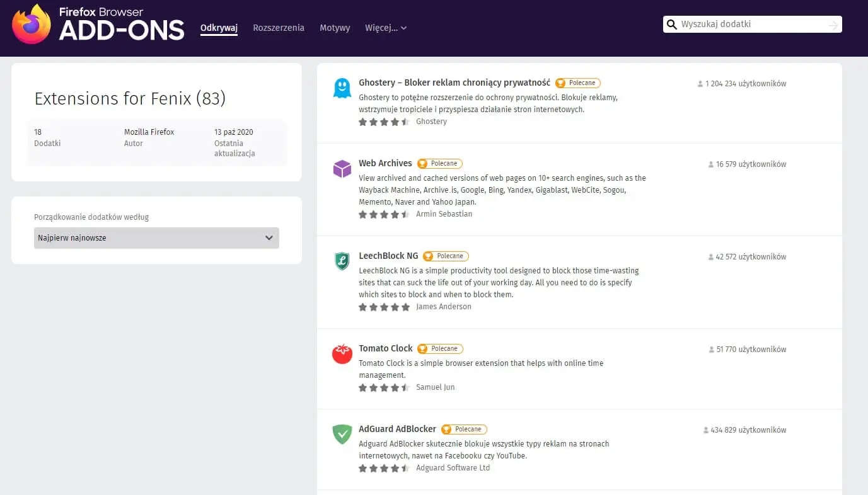The width and height of the screenshot is (868, 495).
Task: Open the Ghostery extension title link
Action: coord(454,82)
